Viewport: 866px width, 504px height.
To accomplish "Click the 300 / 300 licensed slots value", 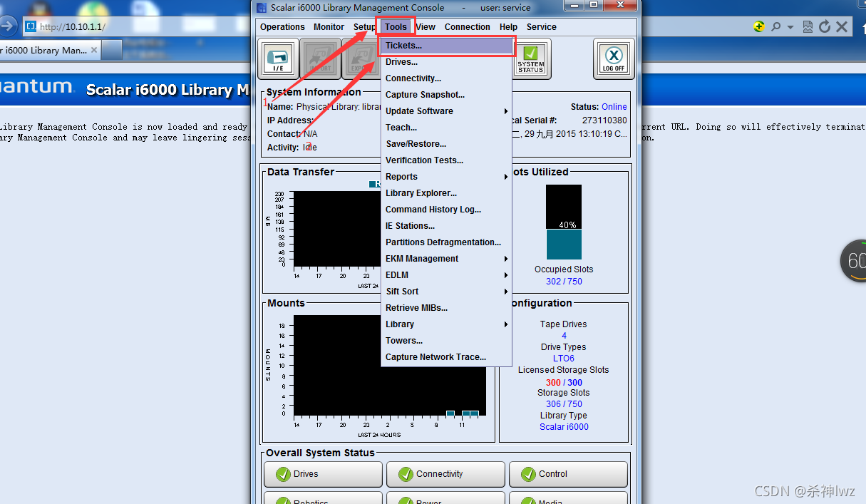I will (564, 383).
